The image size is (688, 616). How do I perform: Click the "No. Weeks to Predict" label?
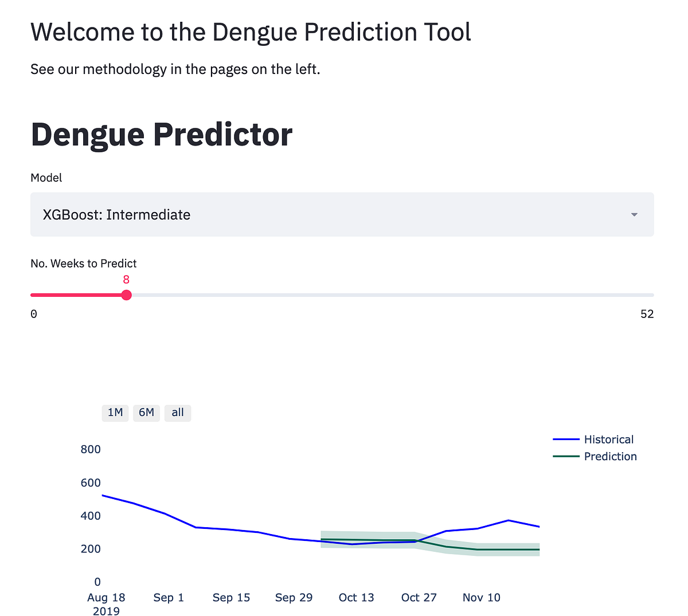point(83,263)
